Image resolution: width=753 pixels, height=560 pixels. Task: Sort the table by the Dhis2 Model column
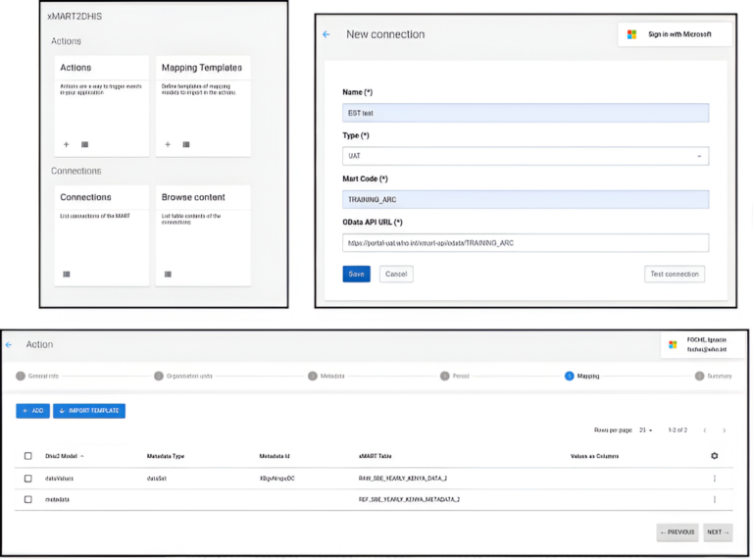(x=65, y=456)
